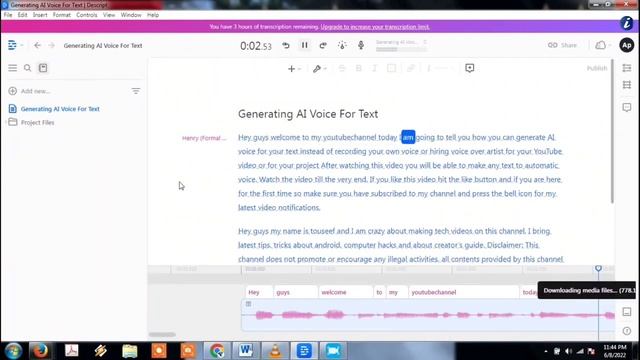Open VLC media player from the taskbar
The width and height of the screenshot is (640, 360).
point(276,351)
